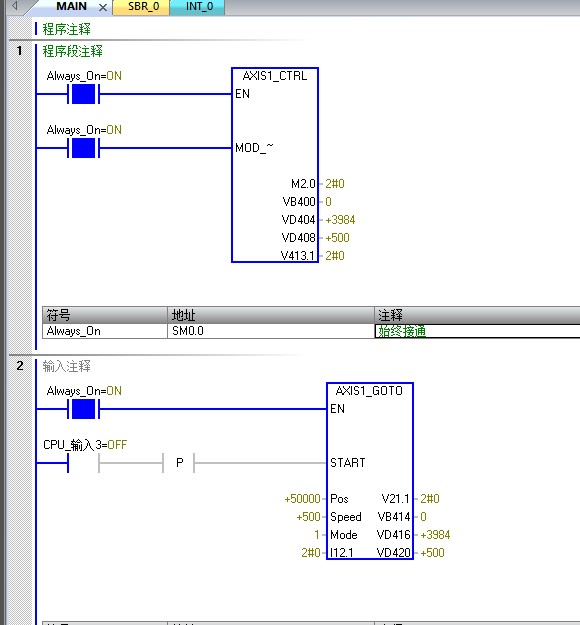Select the P positive edge contact
Image resolution: width=580 pixels, height=625 pixels.
179,463
